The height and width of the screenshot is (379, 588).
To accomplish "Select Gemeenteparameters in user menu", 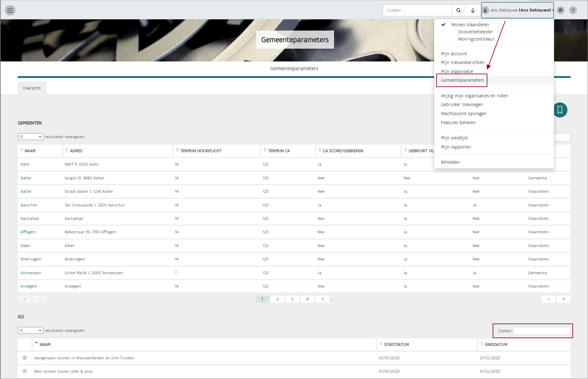I will pyautogui.click(x=462, y=80).
